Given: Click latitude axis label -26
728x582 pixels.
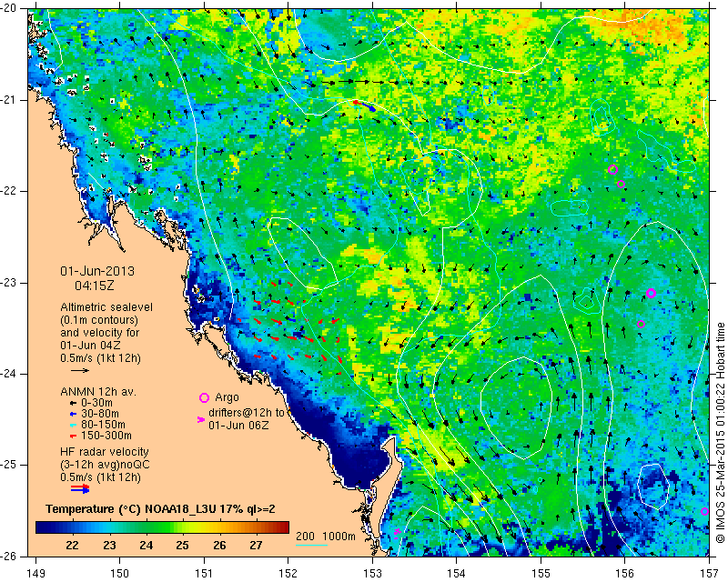Looking at the screenshot, I should click(7, 556).
